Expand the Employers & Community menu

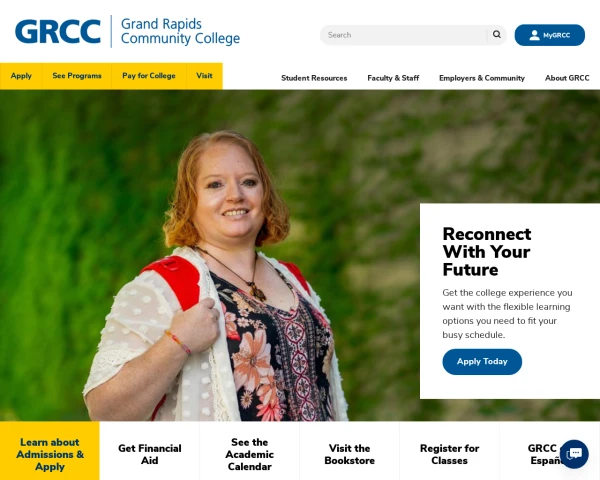click(482, 78)
